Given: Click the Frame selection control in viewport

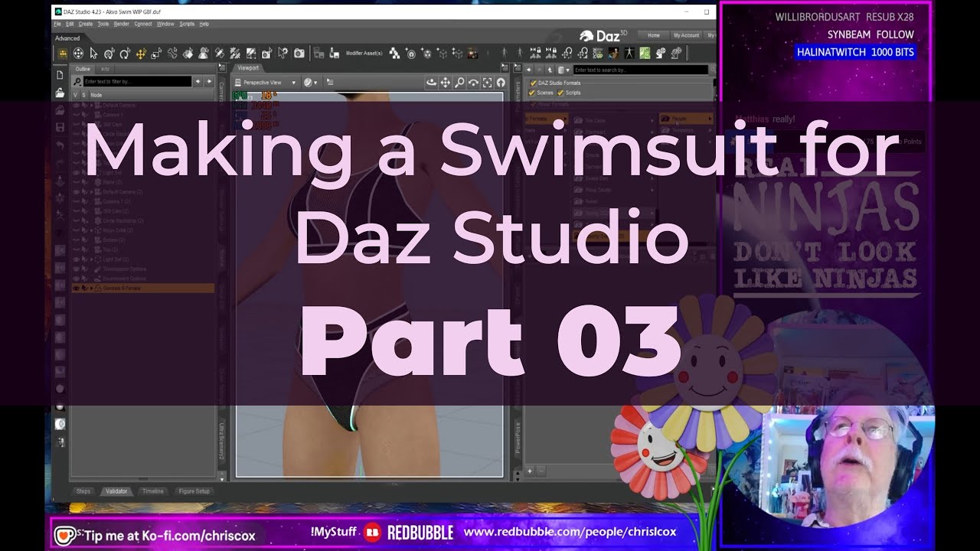Looking at the screenshot, I should 487,82.
